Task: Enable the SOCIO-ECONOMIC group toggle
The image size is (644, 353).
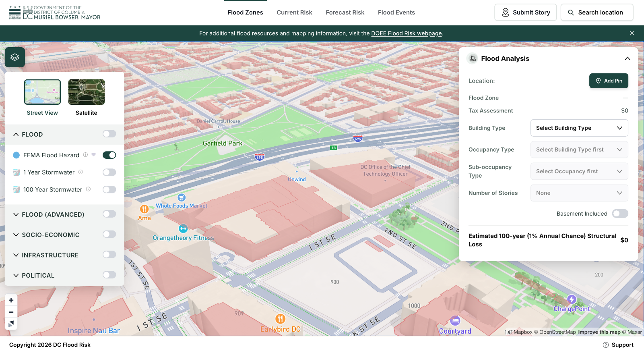Action: point(109,234)
